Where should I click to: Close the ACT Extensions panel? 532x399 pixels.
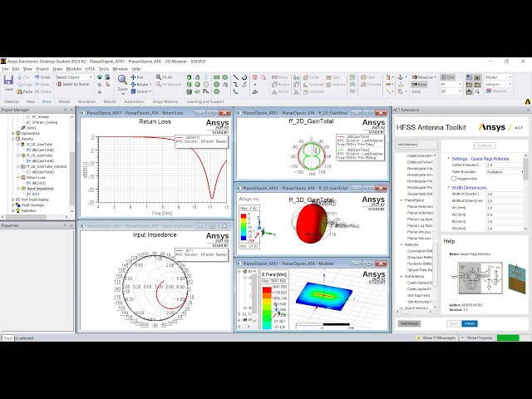[528, 110]
